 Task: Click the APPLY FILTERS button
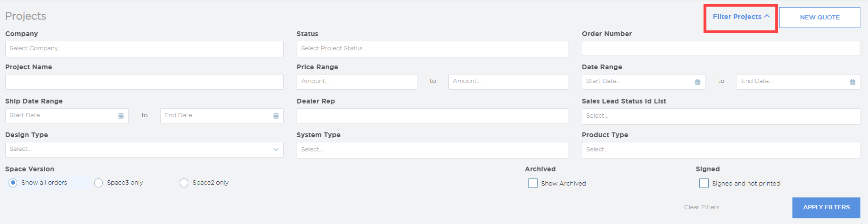coord(826,207)
